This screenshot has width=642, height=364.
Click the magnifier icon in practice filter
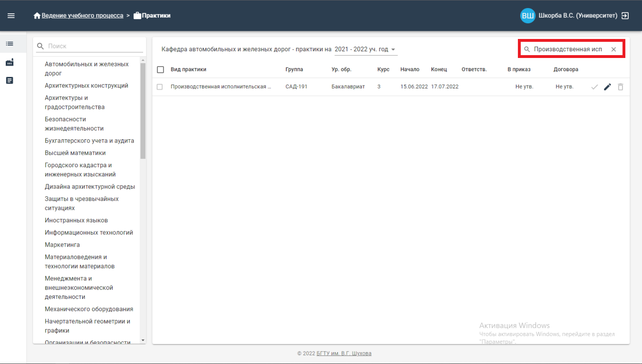click(x=526, y=49)
